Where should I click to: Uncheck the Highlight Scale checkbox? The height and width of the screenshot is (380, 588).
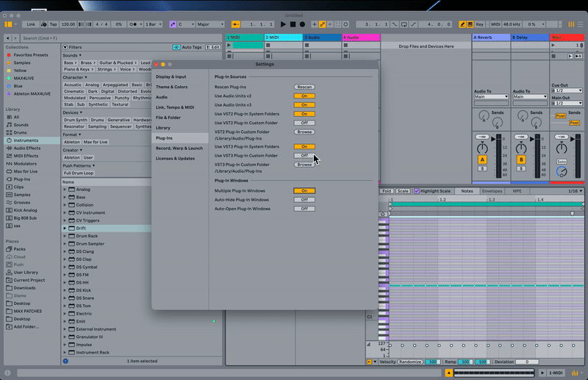coord(417,191)
